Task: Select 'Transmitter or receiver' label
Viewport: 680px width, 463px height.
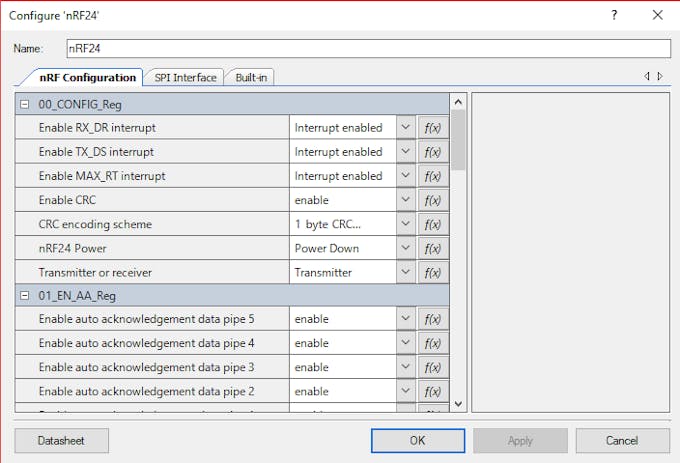Action: point(95,273)
